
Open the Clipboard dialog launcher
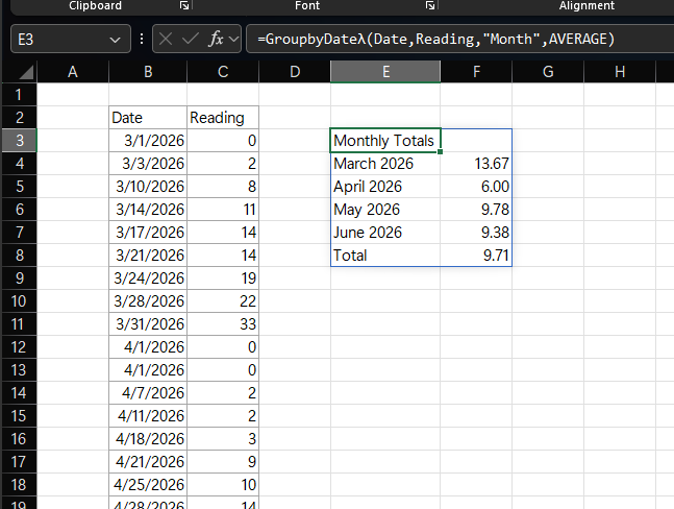[x=184, y=5]
